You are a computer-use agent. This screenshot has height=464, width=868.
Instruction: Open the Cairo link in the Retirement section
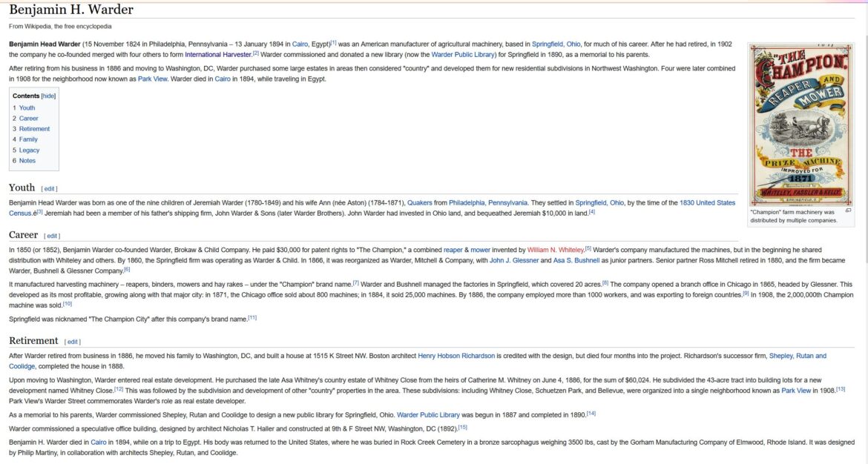point(99,443)
